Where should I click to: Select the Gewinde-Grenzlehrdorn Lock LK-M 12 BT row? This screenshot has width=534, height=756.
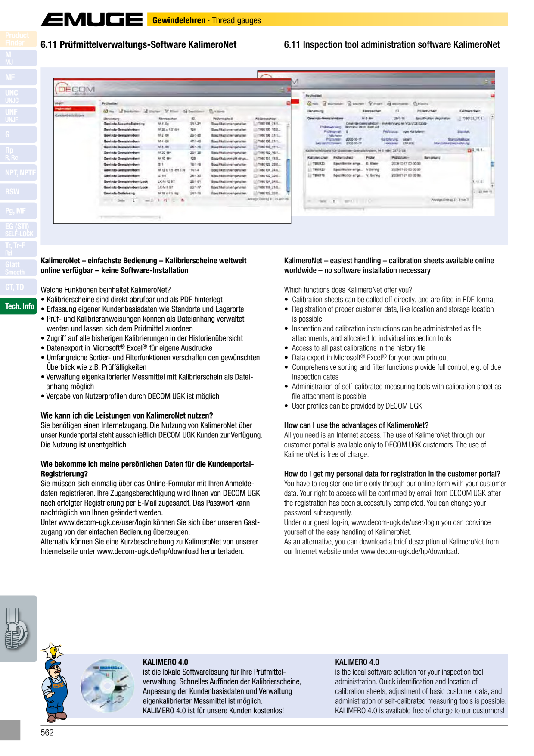(195, 181)
